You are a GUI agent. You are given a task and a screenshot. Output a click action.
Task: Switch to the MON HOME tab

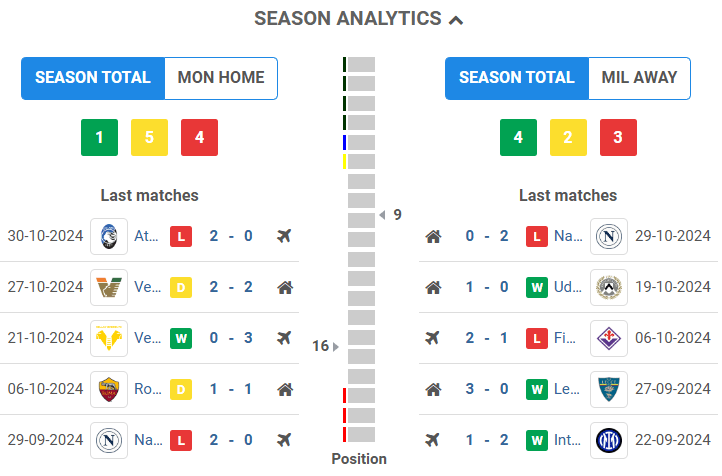click(221, 78)
